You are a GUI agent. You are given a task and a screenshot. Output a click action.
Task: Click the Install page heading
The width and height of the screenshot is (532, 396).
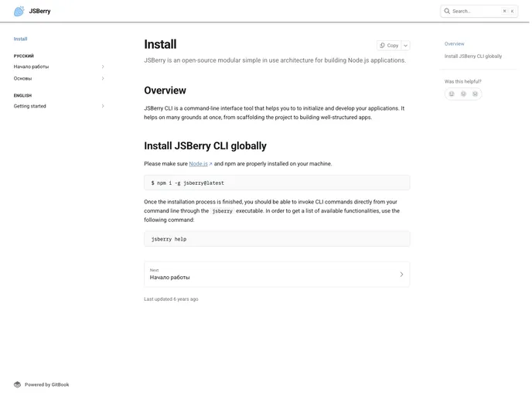click(160, 44)
